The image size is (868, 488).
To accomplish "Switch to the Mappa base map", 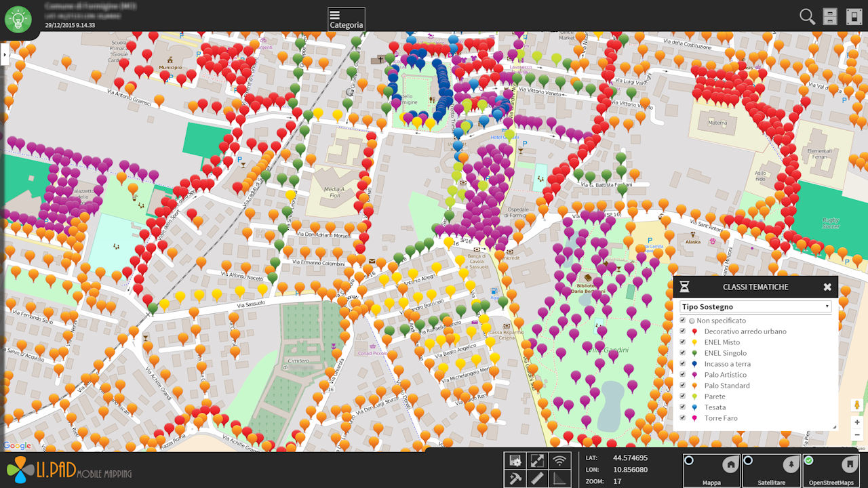I will pyautogui.click(x=711, y=471).
